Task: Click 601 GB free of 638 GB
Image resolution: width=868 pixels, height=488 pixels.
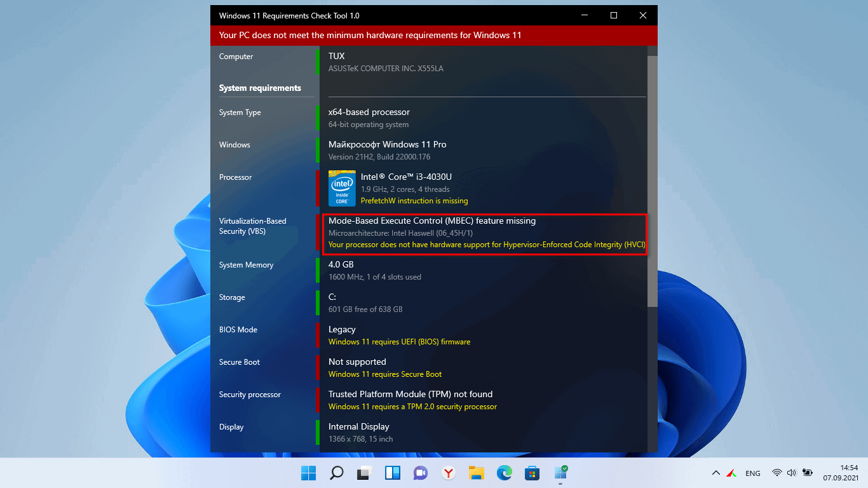Action: pos(365,309)
